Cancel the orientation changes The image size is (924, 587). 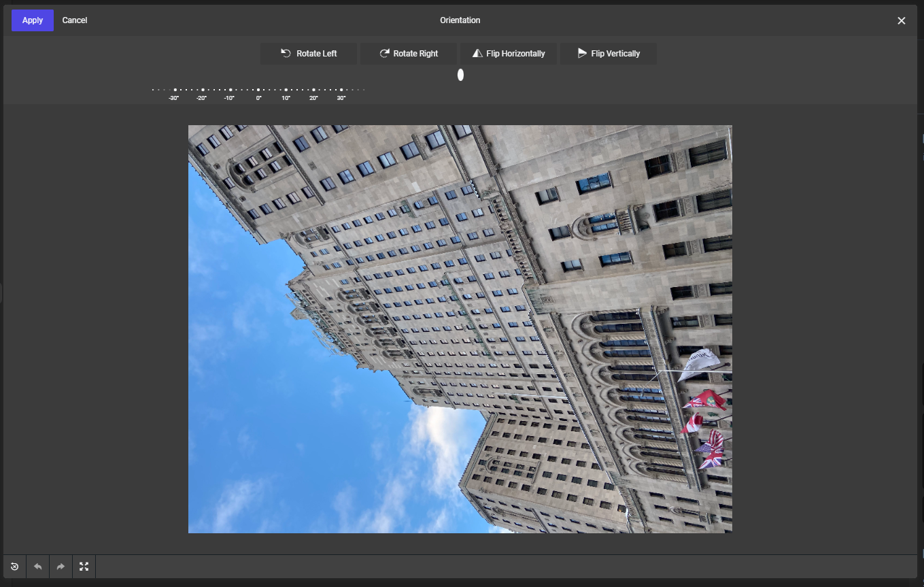pos(75,20)
